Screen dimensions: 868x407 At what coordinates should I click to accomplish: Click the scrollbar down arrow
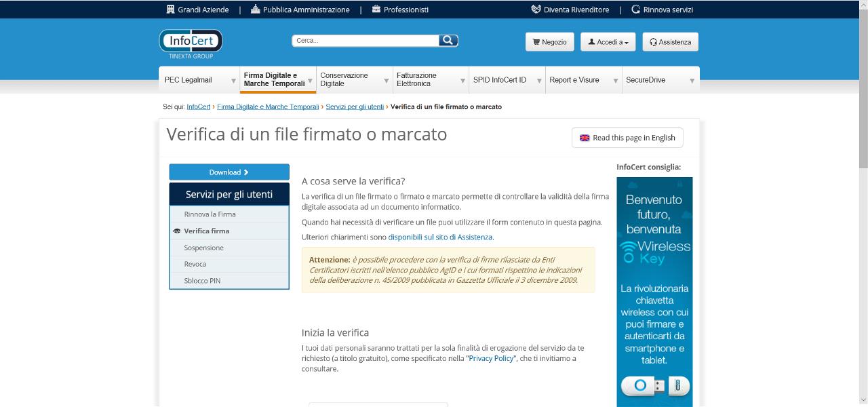pyautogui.click(x=863, y=401)
